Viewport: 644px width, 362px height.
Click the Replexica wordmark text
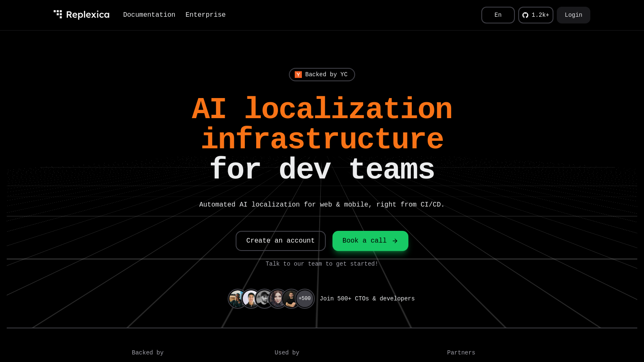click(x=88, y=15)
